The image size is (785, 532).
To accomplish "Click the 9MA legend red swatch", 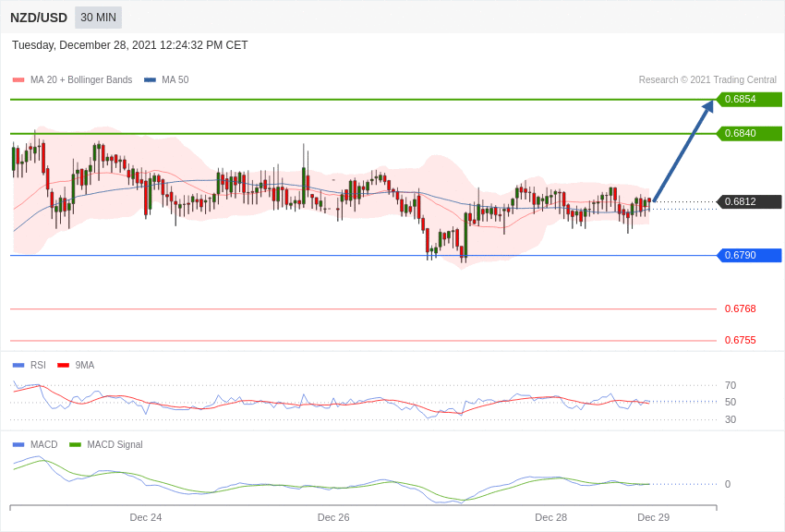I will [x=64, y=366].
